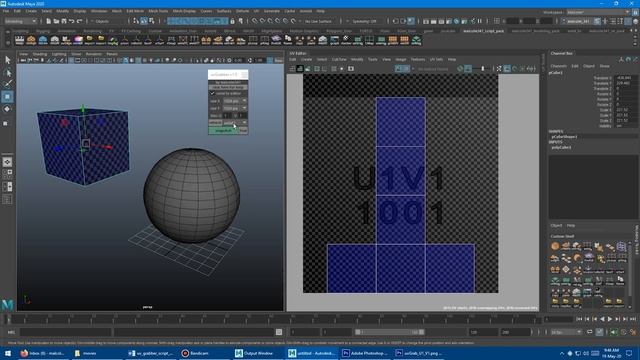Click Scale X value field
Viewport: 640px width, 360px height.
[625, 110]
